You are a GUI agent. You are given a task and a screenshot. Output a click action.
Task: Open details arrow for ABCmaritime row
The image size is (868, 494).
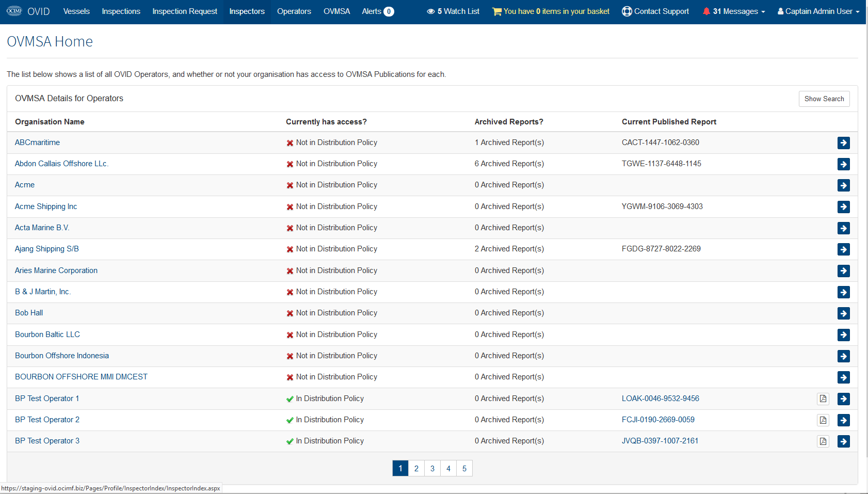843,143
